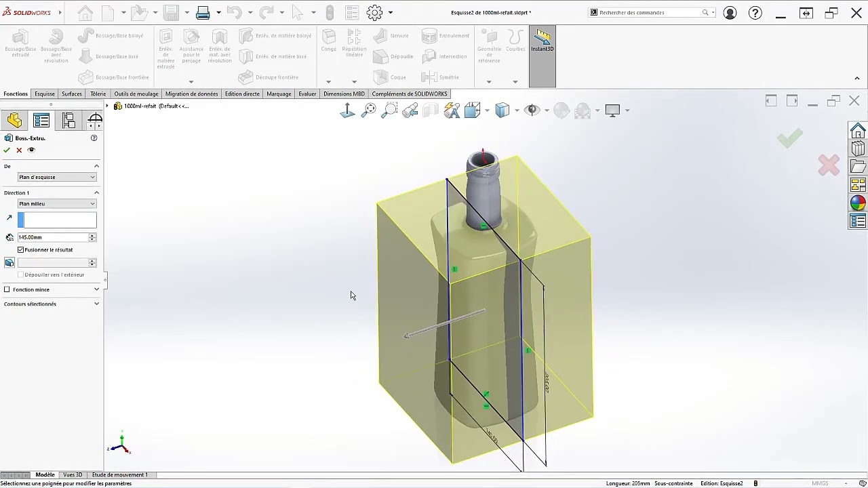Expand the Fonction mince section
The image size is (868, 488).
96,289
